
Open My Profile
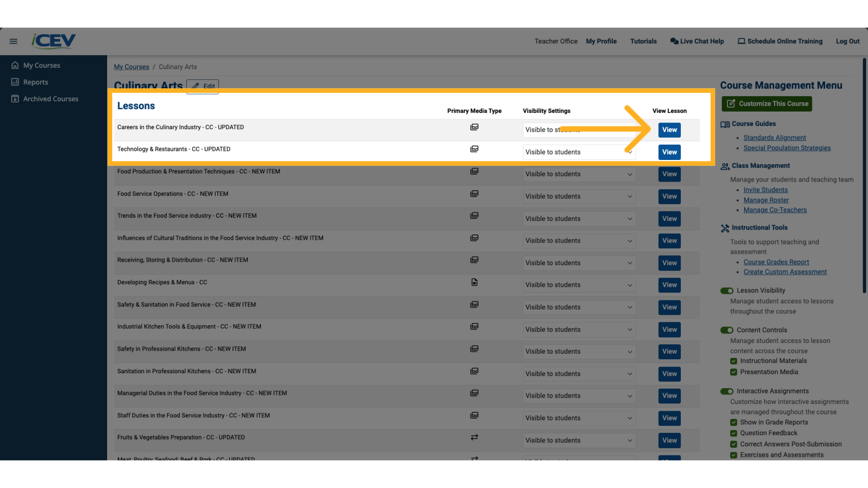pos(601,41)
